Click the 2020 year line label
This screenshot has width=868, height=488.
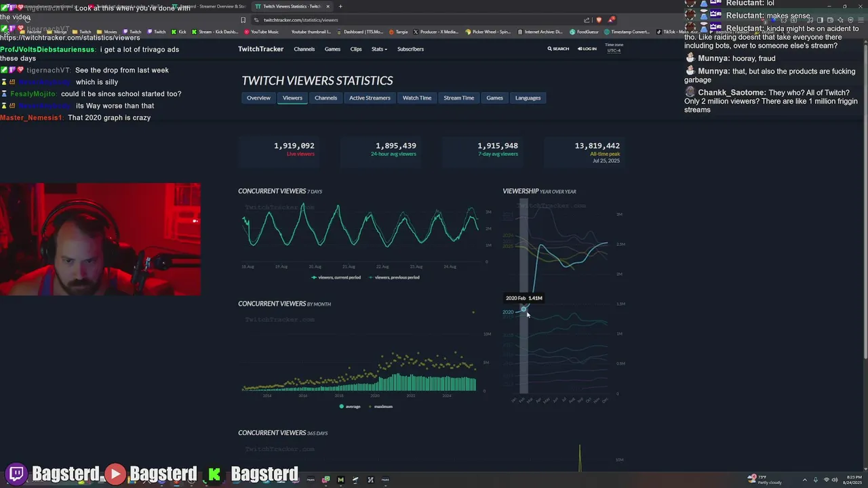tap(508, 312)
